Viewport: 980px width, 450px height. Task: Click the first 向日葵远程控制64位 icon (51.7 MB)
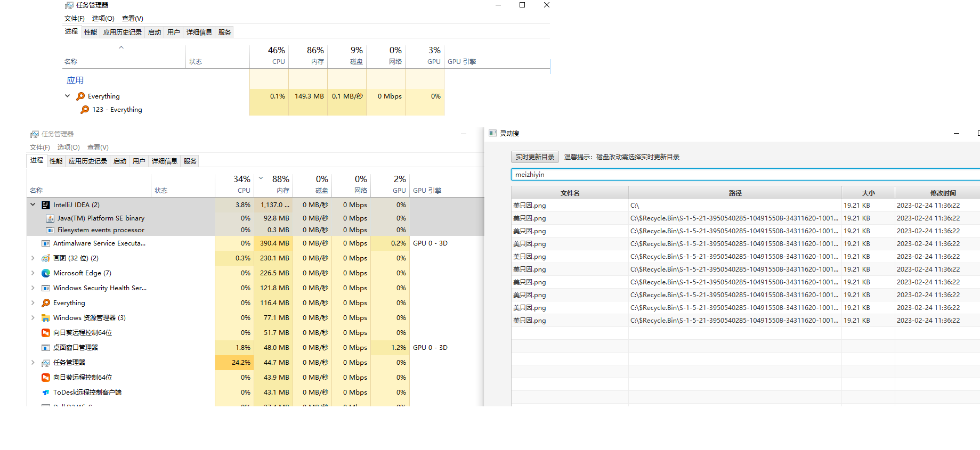click(x=46, y=333)
